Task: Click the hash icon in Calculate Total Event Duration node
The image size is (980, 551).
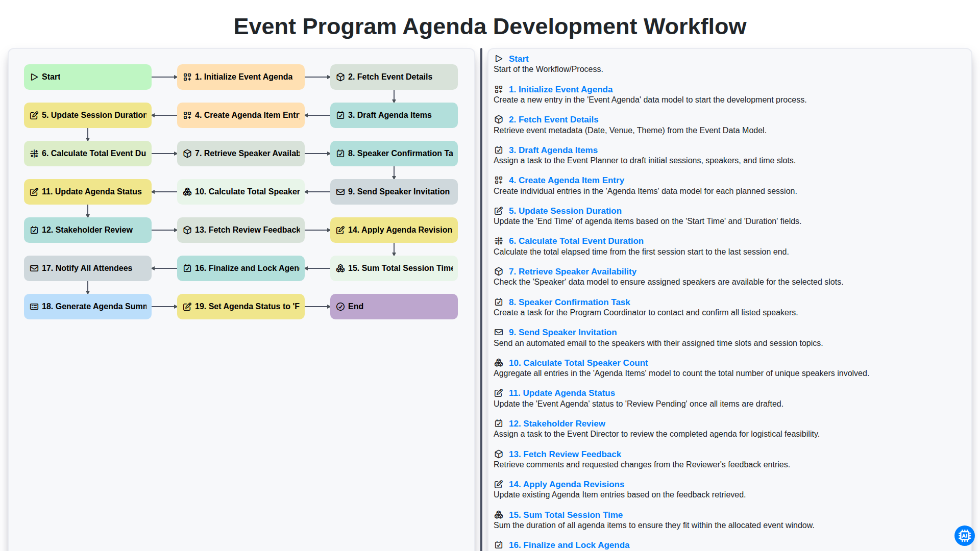Action: tap(34, 154)
